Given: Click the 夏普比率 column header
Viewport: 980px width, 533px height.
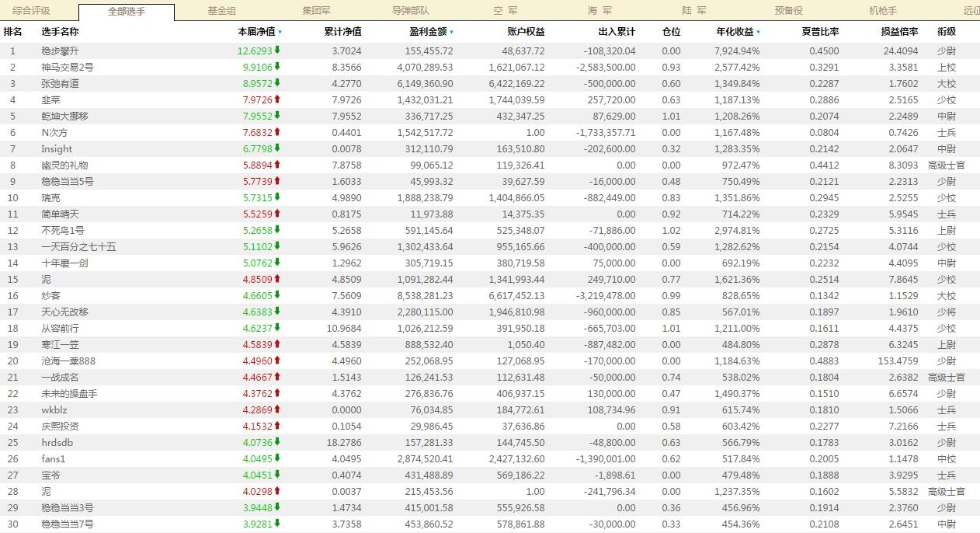Looking at the screenshot, I should (820, 32).
